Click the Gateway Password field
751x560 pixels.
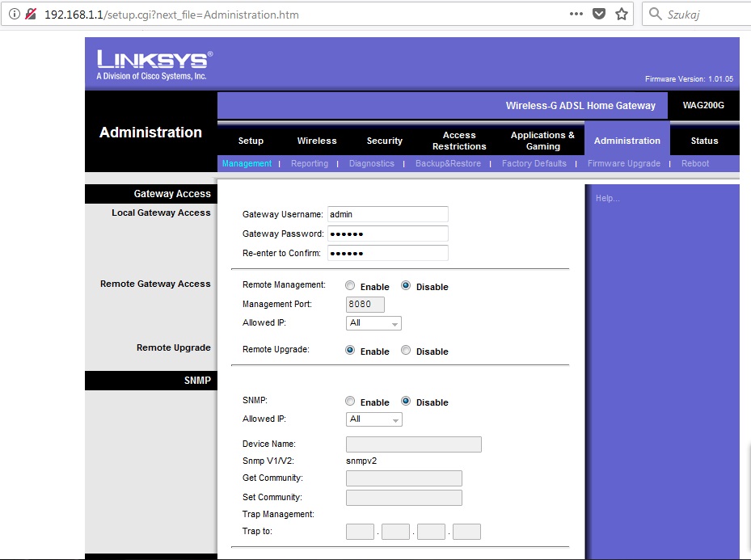point(388,234)
